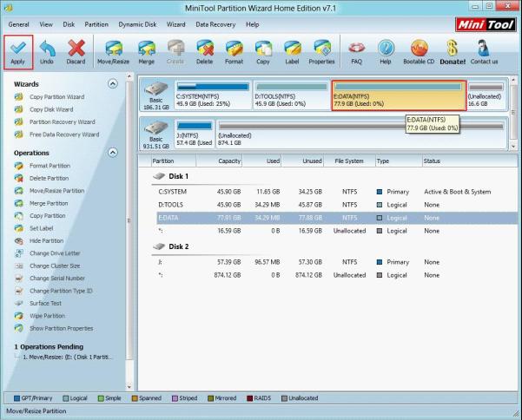The width and height of the screenshot is (522, 420).
Task: Open the Contact us icon
Action: 484,49
